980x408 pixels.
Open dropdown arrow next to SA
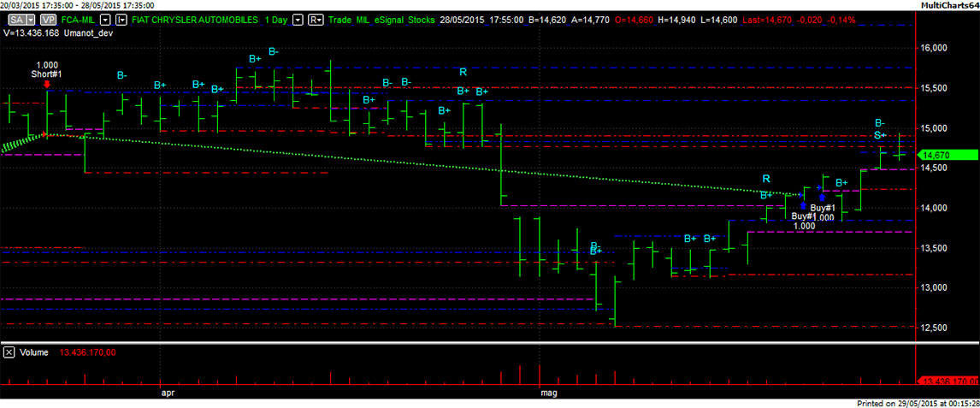[31, 19]
